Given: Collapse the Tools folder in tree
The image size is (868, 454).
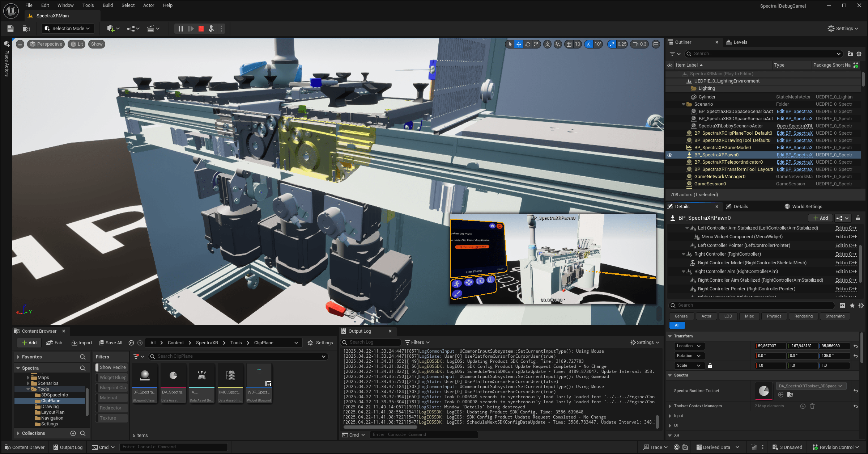Looking at the screenshot, I should tap(28, 389).
